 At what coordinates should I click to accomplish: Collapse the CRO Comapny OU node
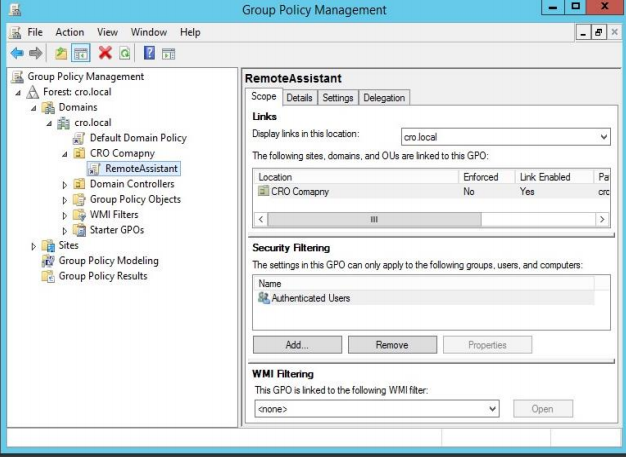65,154
